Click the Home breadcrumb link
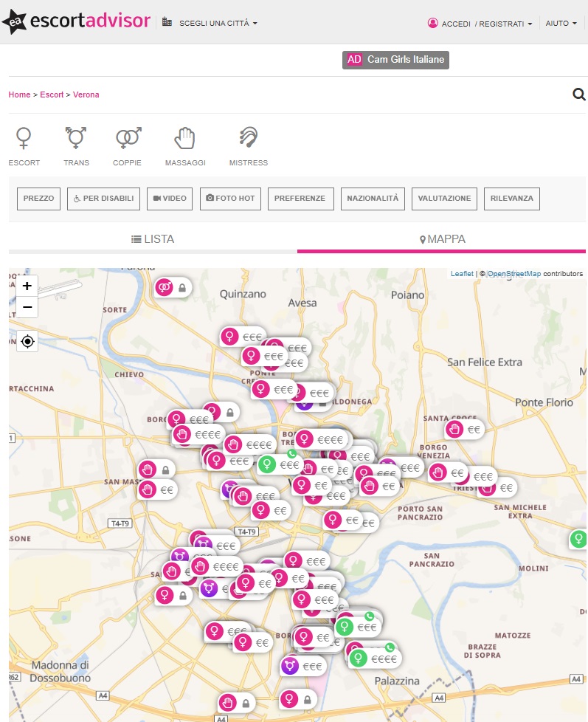This screenshot has width=588, height=722. [19, 94]
